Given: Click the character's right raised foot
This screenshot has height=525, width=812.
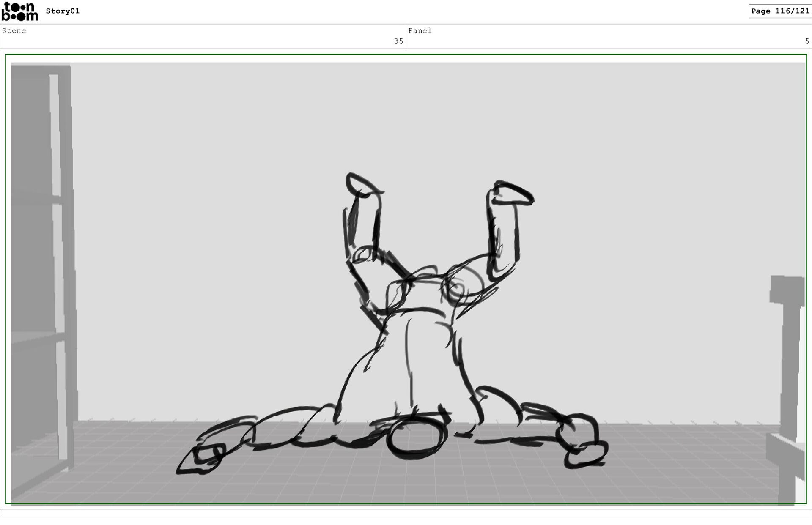Looking at the screenshot, I should click(513, 194).
